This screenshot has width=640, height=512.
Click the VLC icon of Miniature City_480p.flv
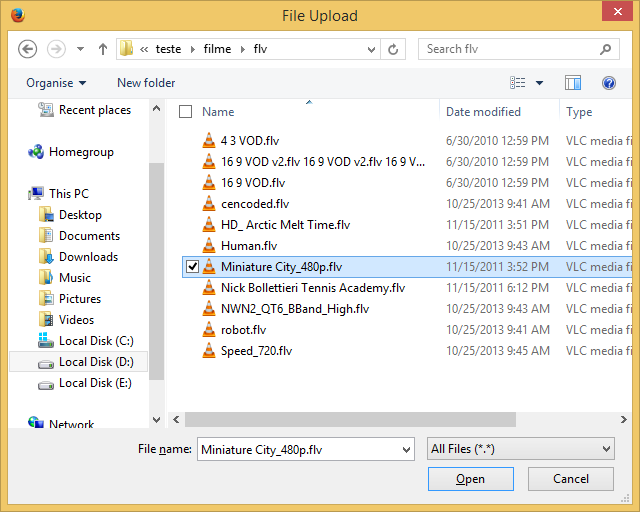[209, 267]
